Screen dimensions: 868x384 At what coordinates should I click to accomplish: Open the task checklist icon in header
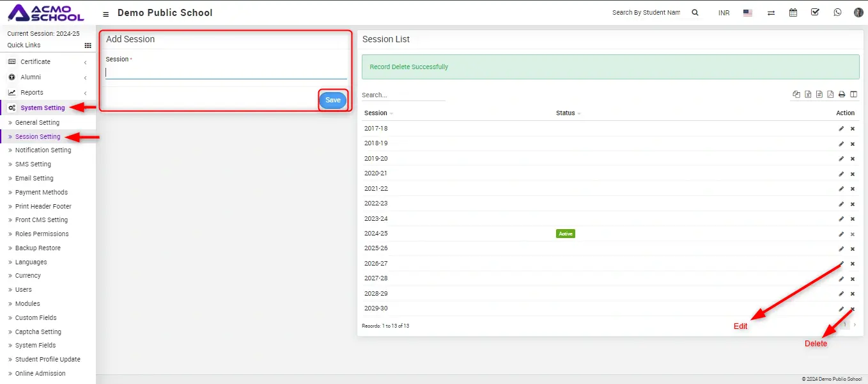pos(815,12)
